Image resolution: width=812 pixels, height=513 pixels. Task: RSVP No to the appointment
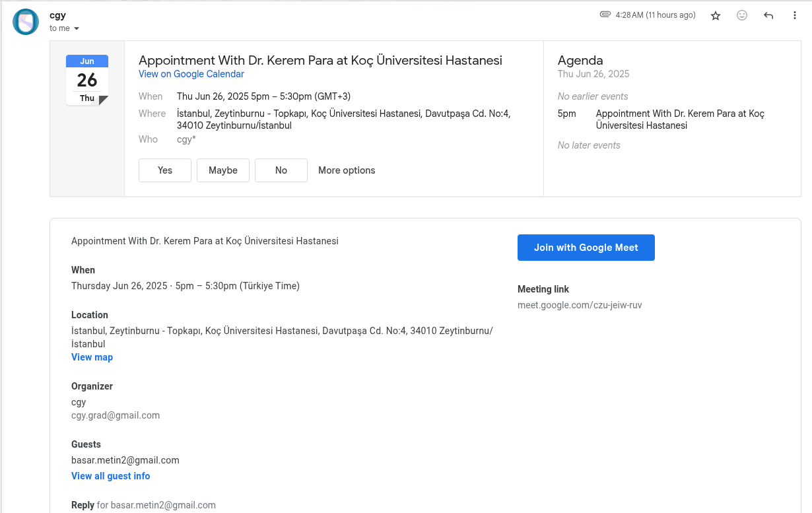pyautogui.click(x=281, y=170)
